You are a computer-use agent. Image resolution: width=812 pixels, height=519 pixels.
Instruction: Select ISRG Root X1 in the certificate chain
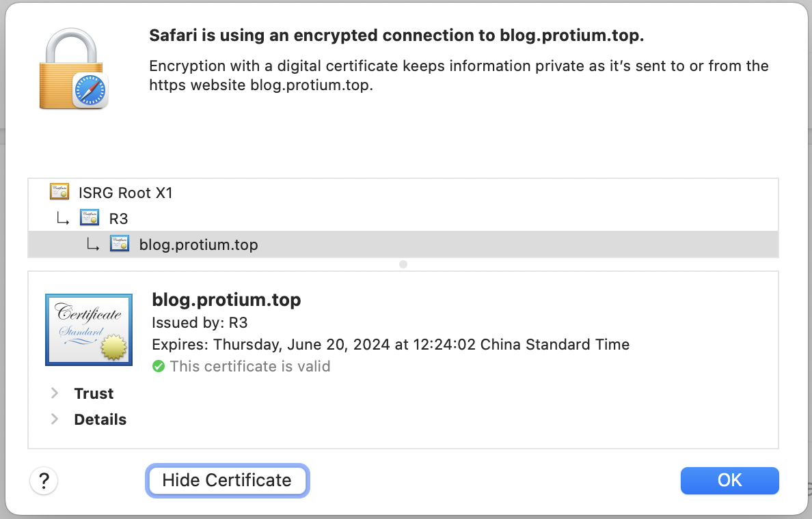126,193
